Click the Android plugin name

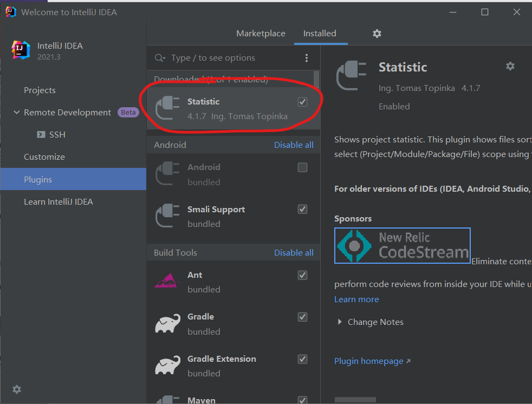pos(204,167)
